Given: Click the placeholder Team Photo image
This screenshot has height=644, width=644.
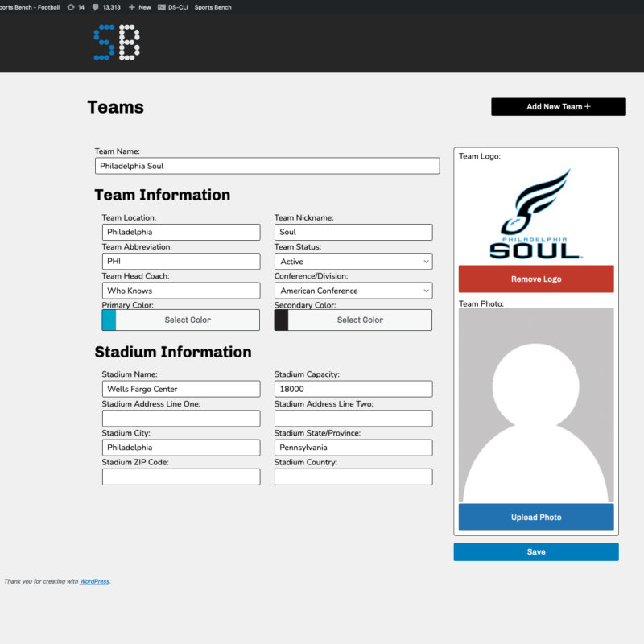Looking at the screenshot, I should click(536, 405).
